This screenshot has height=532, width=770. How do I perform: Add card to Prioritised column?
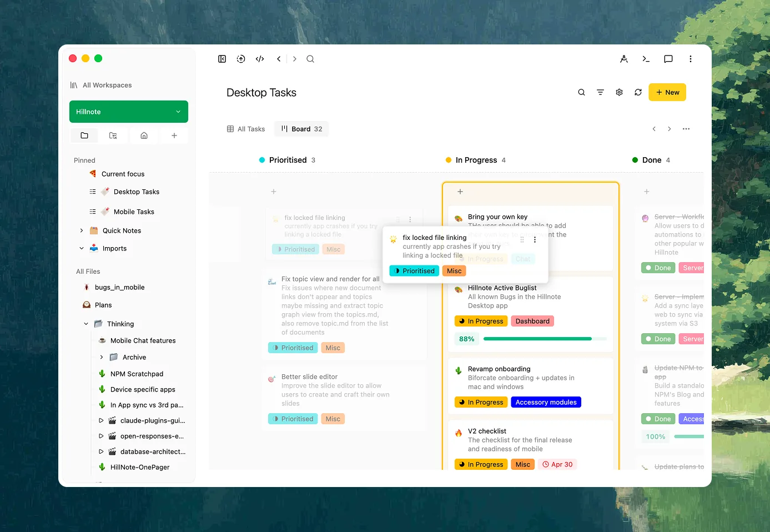(274, 192)
